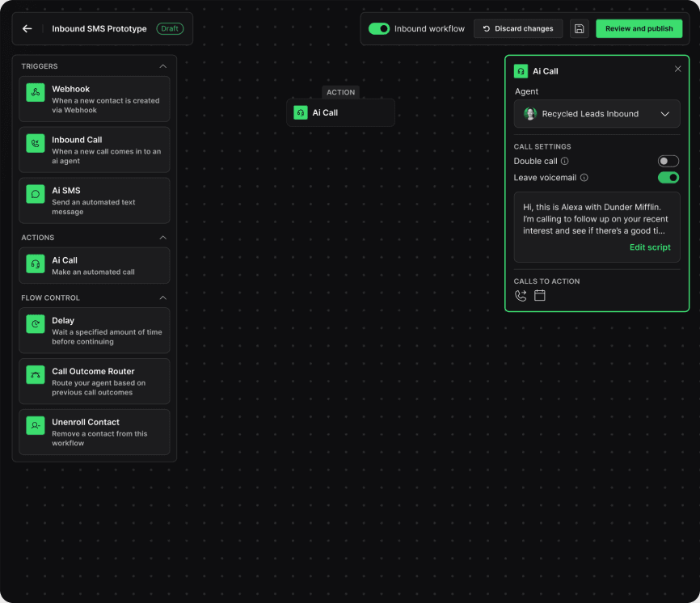Click the save disk icon

579,28
